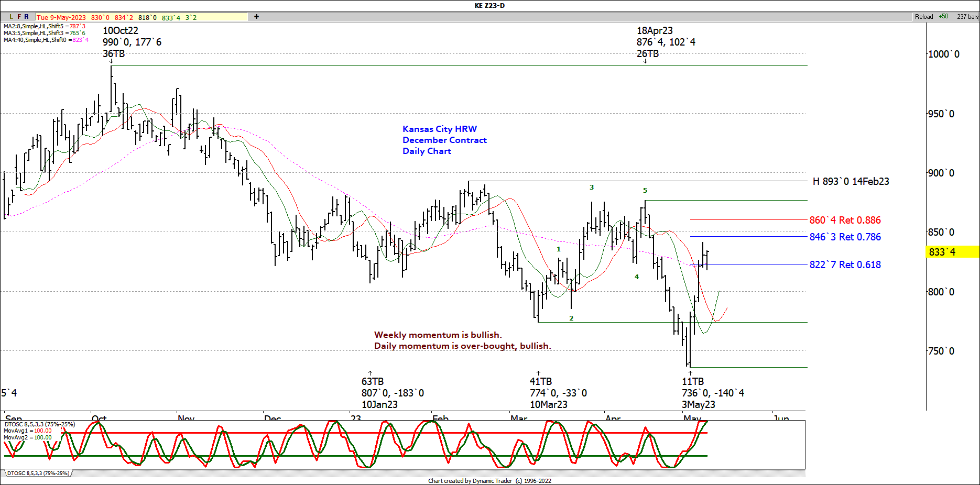Click the green wave label 3
Viewport: 980px width, 485px height.
pyautogui.click(x=592, y=188)
